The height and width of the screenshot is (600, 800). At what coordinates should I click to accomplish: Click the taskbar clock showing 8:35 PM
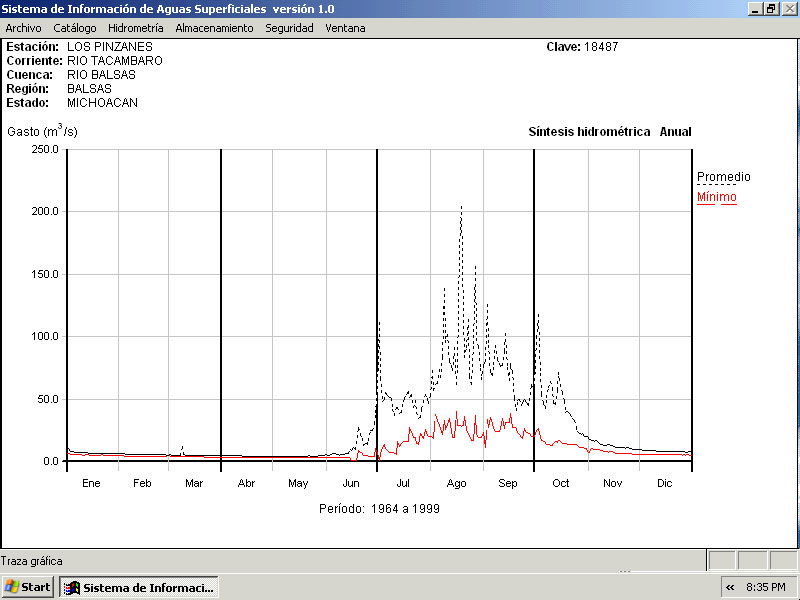click(770, 587)
